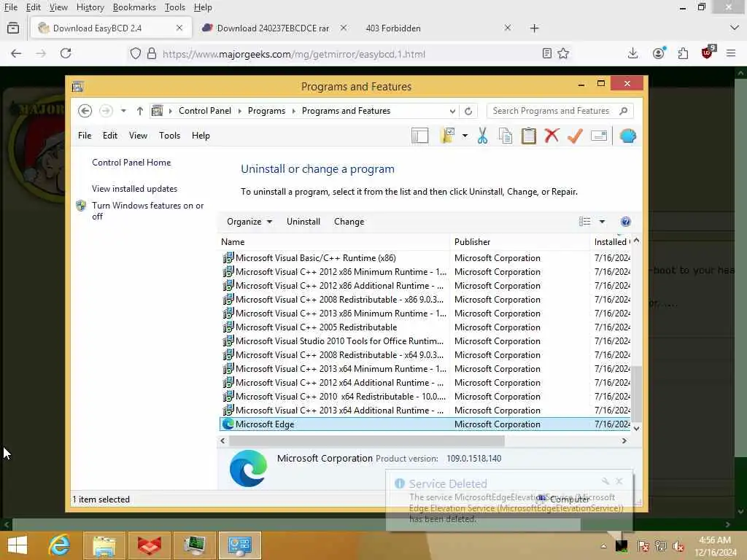
Task: Open Internet Explorer from taskbar
Action: point(59,545)
